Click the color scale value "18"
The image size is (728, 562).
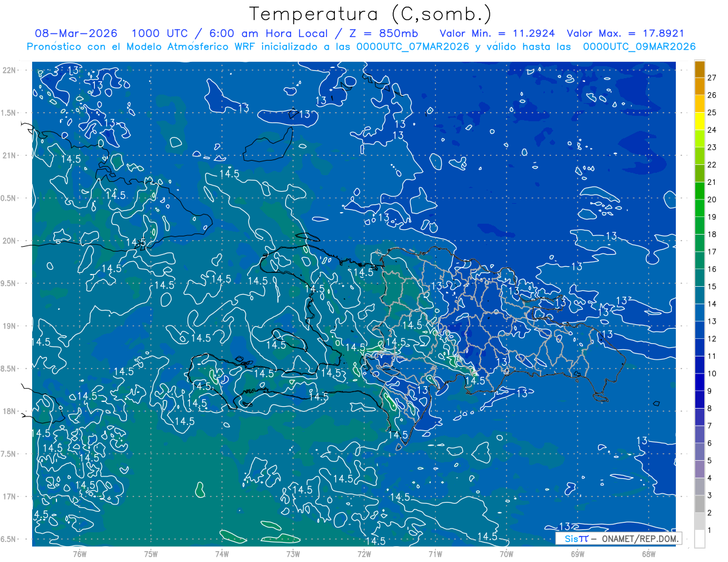(x=712, y=234)
